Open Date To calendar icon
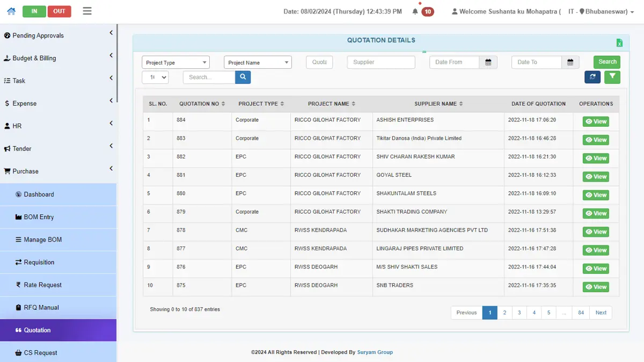The image size is (644, 362). (x=570, y=62)
